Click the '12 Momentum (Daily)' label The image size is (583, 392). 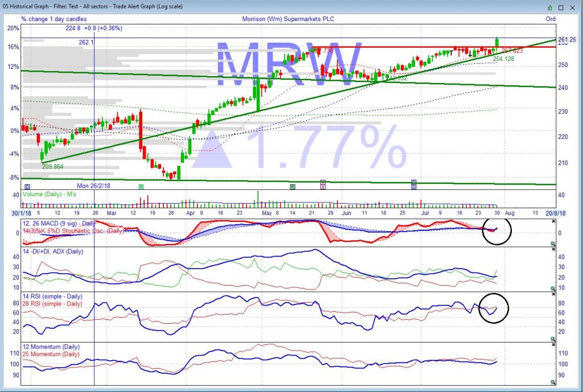(x=51, y=346)
